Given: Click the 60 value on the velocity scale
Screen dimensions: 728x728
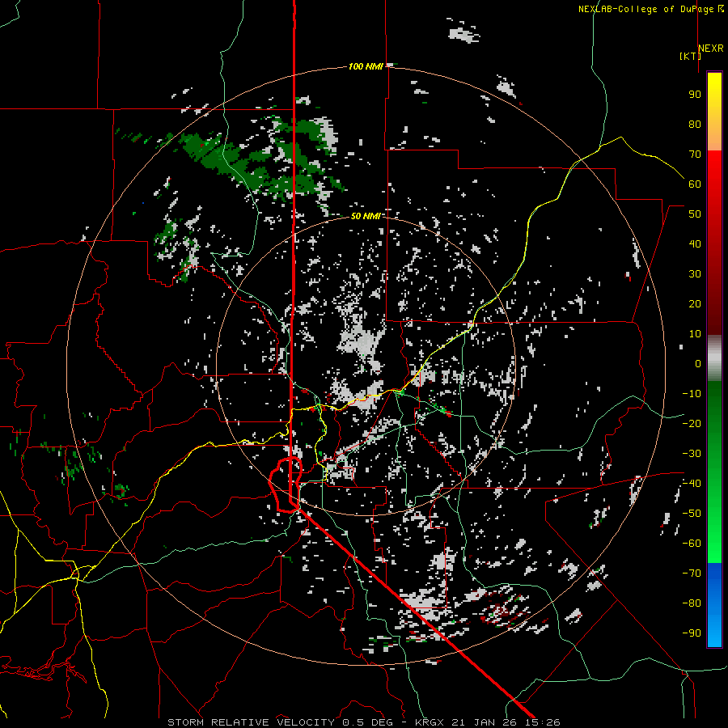Looking at the screenshot, I should [695, 184].
